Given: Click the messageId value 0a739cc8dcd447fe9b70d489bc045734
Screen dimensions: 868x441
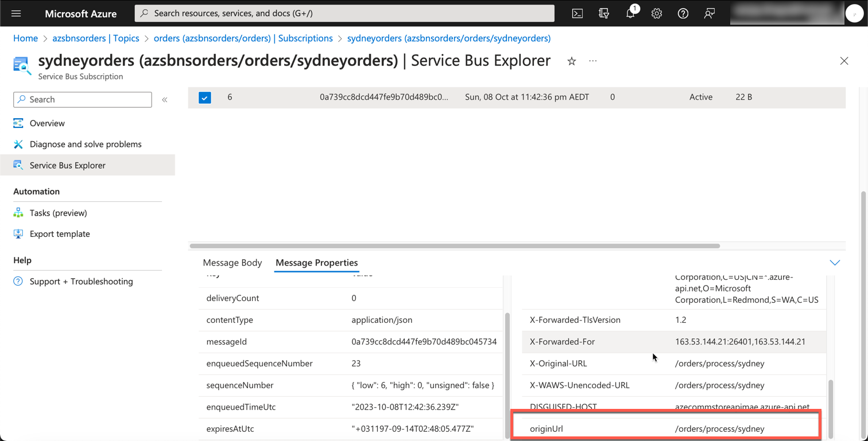Looking at the screenshot, I should [x=424, y=342].
